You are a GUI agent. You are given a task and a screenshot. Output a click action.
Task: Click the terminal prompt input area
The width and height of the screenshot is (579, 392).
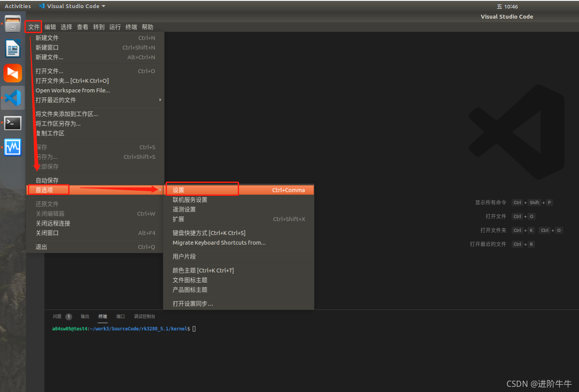(x=194, y=329)
